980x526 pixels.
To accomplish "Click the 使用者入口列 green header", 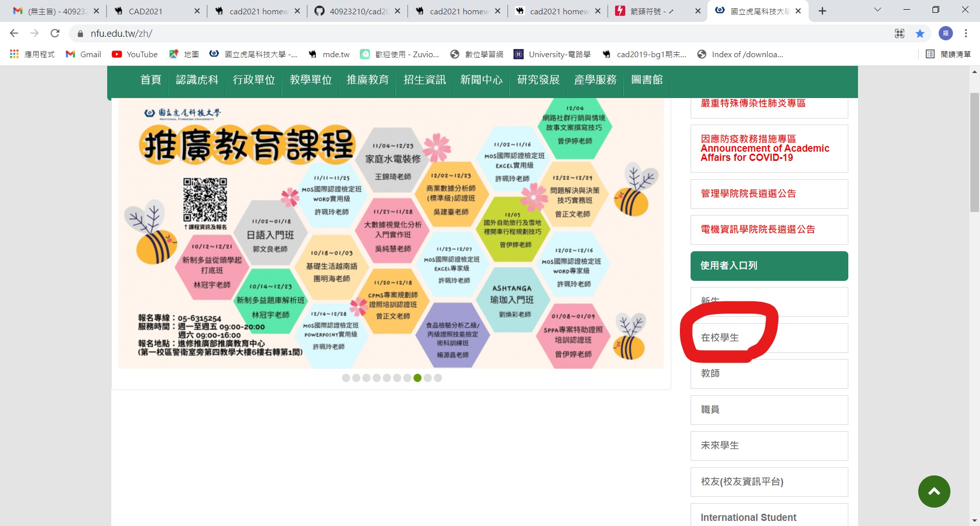I will click(769, 266).
